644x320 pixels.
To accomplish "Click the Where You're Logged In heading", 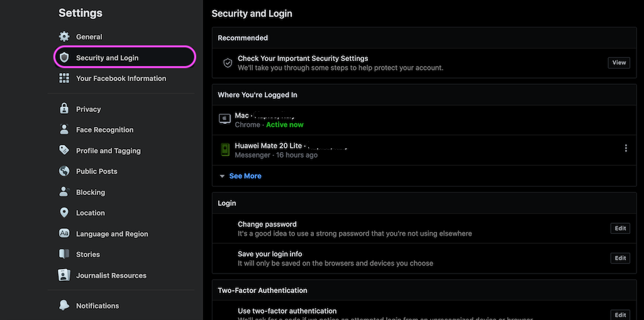I will pos(257,95).
